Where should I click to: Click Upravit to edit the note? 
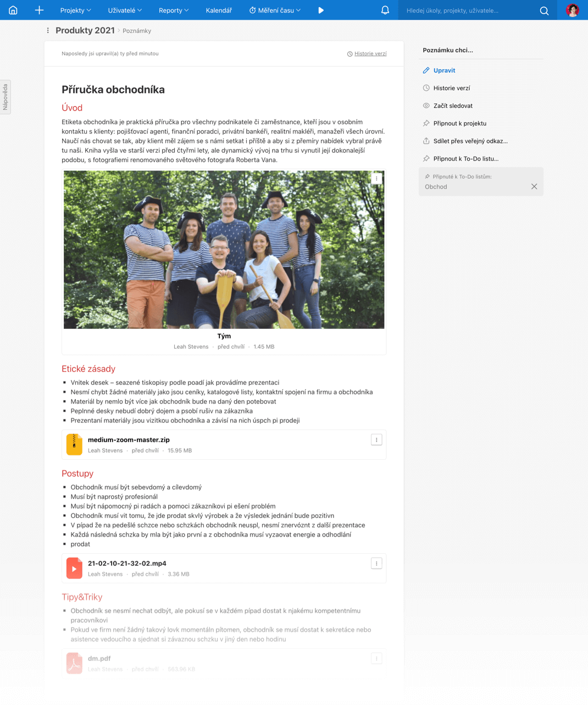[444, 70]
